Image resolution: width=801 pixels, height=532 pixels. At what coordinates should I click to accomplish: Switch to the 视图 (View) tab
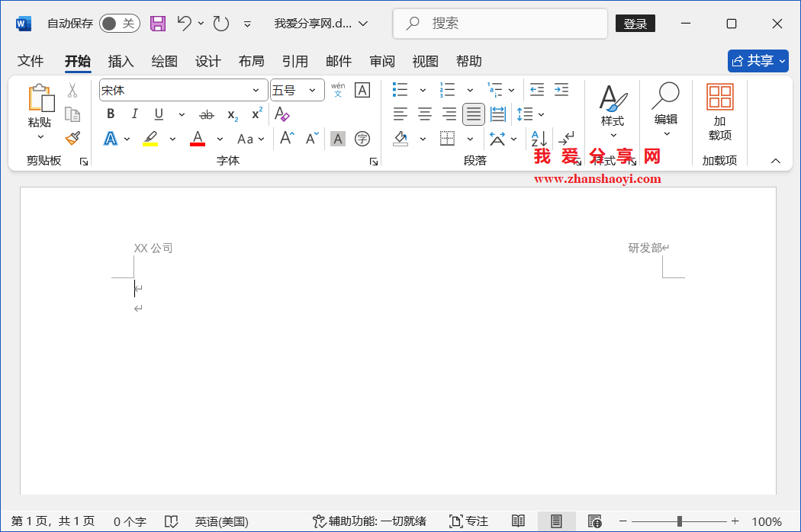(x=426, y=61)
